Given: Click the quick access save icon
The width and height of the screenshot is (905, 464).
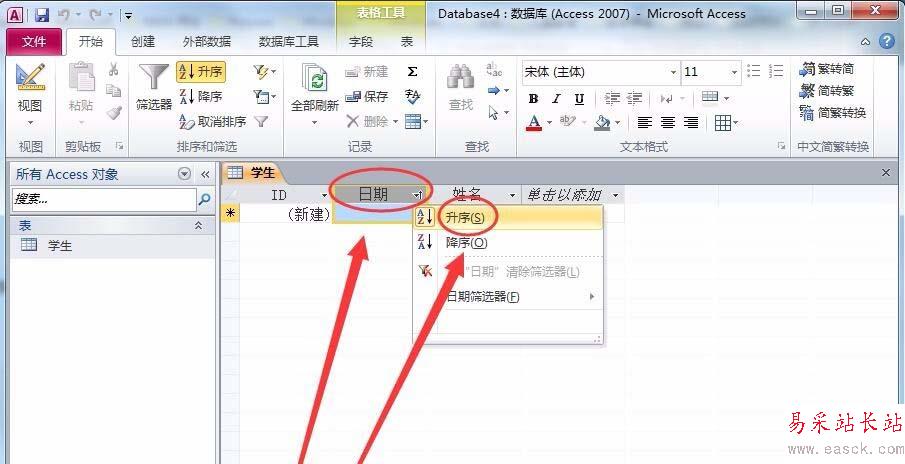Looking at the screenshot, I should click(x=42, y=14).
